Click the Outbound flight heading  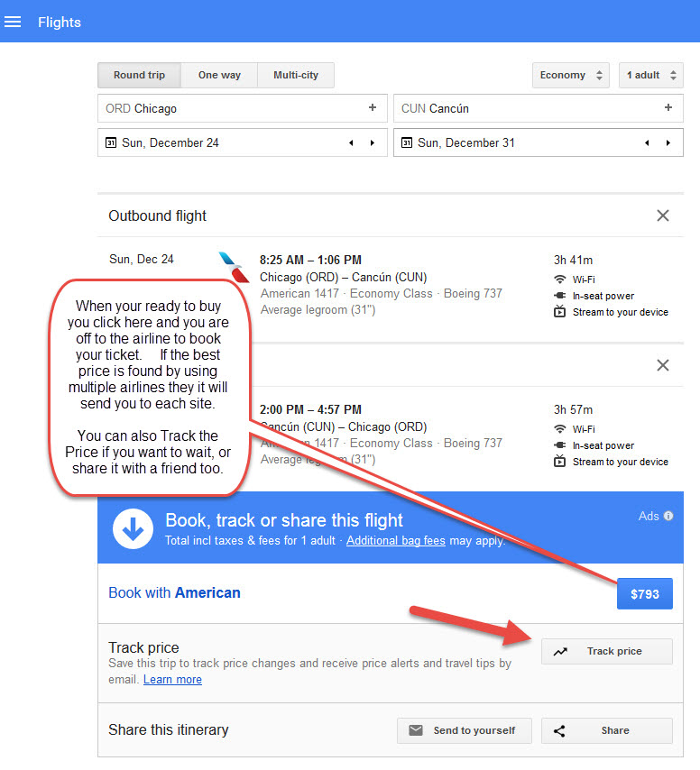[157, 216]
